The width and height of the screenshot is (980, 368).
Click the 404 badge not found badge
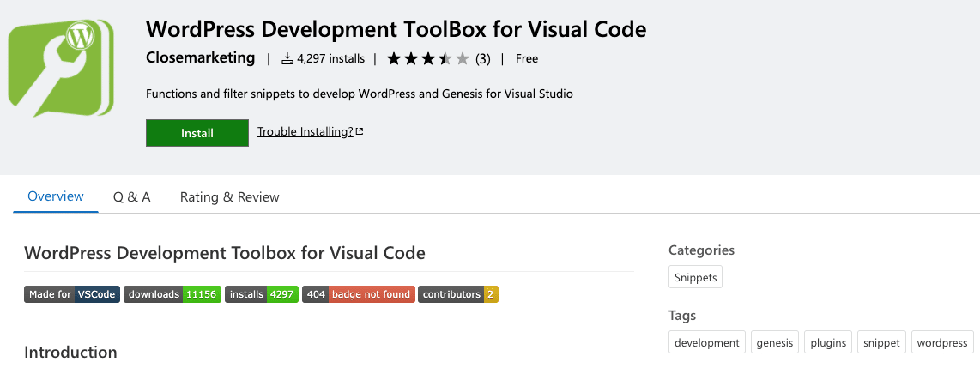(358, 294)
